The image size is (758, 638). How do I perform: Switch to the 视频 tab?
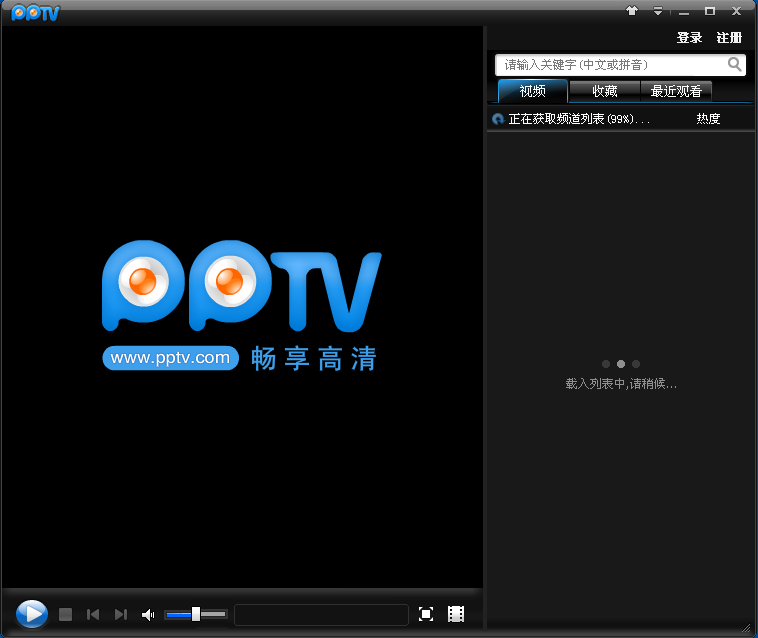pos(532,91)
